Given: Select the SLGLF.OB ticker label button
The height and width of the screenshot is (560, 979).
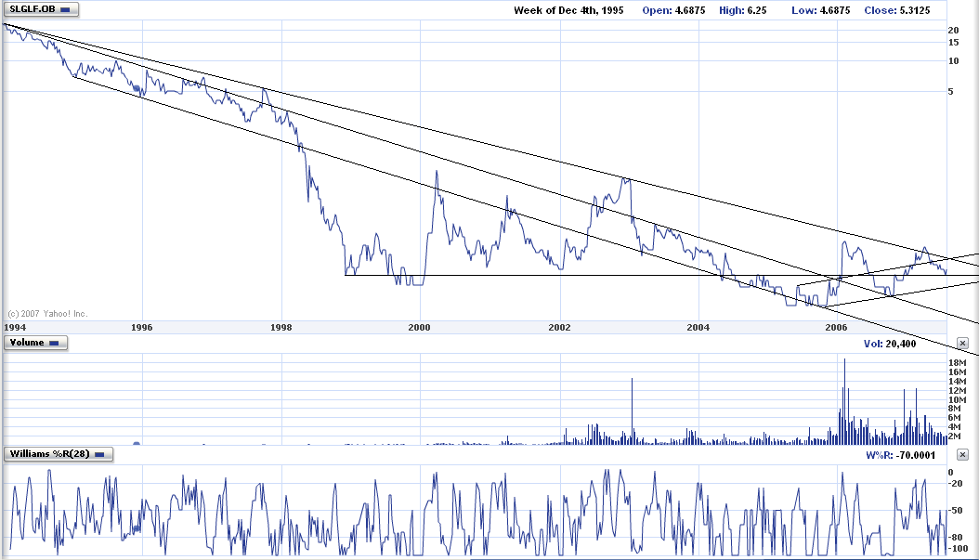Looking at the screenshot, I should 33,9.
